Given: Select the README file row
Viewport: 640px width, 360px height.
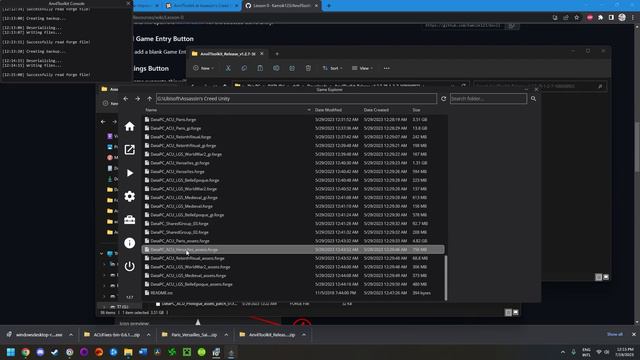Looking at the screenshot, I should [293, 293].
